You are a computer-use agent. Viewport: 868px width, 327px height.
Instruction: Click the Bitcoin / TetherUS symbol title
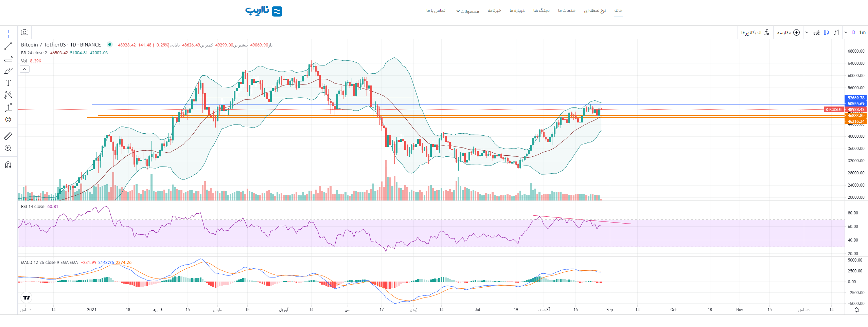click(x=61, y=45)
